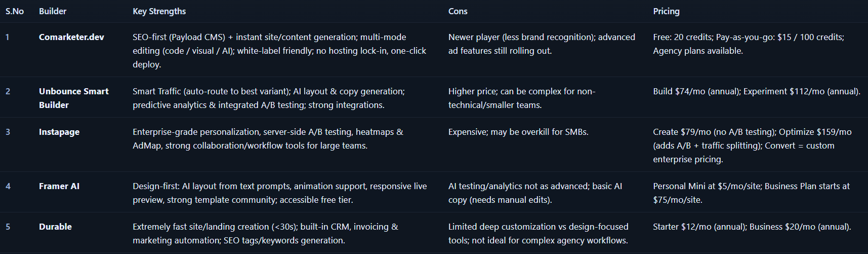This screenshot has width=868, height=254.
Task: Click the Instapage pricing details cell
Action: (x=752, y=146)
